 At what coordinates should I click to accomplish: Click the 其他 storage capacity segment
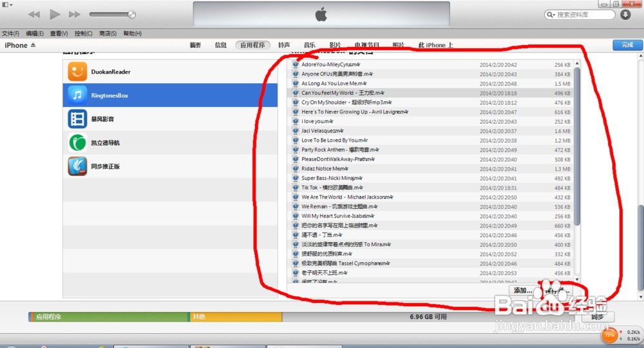point(236,317)
